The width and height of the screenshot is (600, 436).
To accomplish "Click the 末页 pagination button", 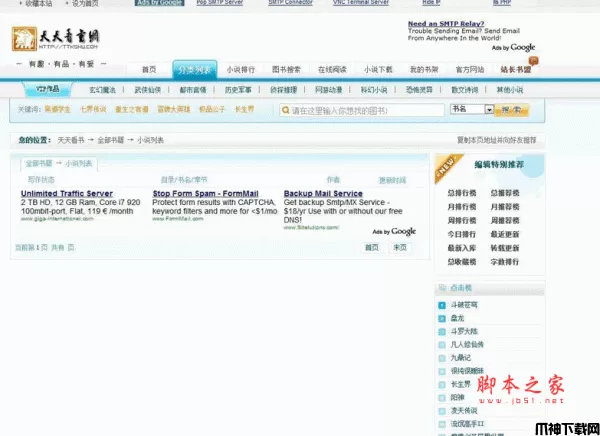I will click(x=399, y=247).
